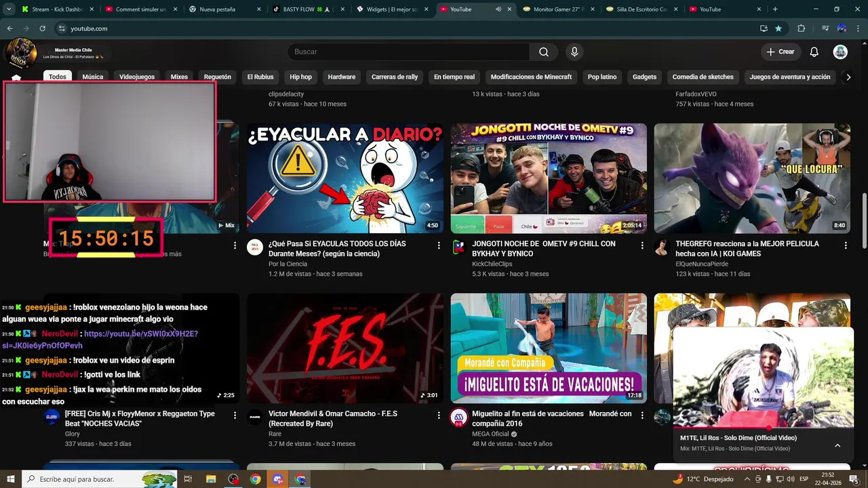Open File Explorer from the taskbar

click(x=210, y=479)
